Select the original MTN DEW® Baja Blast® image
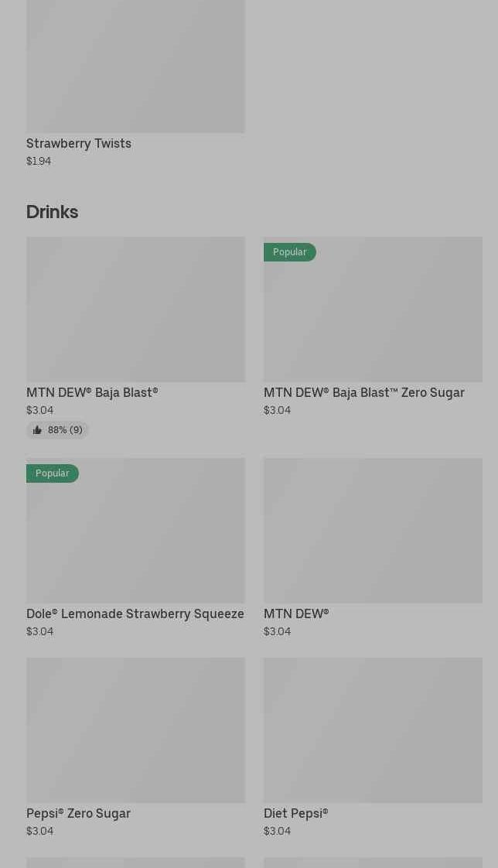The height and width of the screenshot is (868, 498). coord(135,309)
